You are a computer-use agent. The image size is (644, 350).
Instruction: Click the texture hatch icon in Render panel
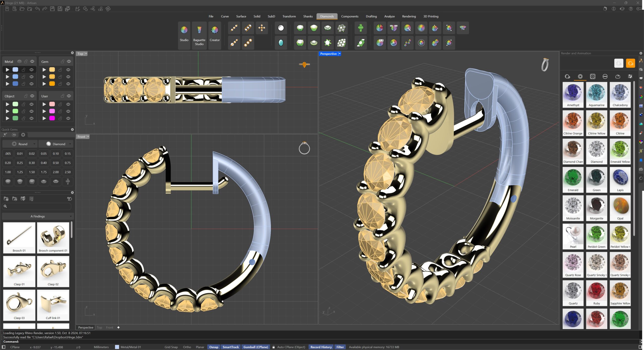click(x=592, y=76)
